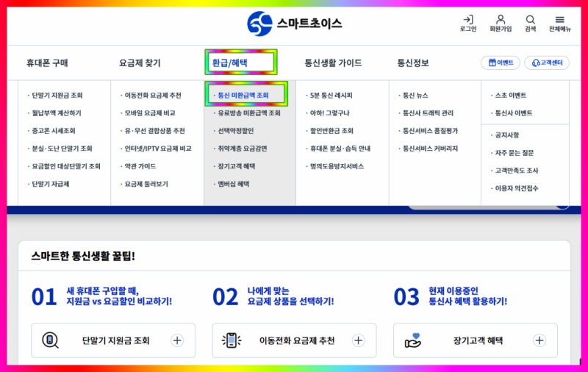Image resolution: width=588 pixels, height=372 pixels.
Task: Select 단말기 자급제 link
Action: click(50, 184)
